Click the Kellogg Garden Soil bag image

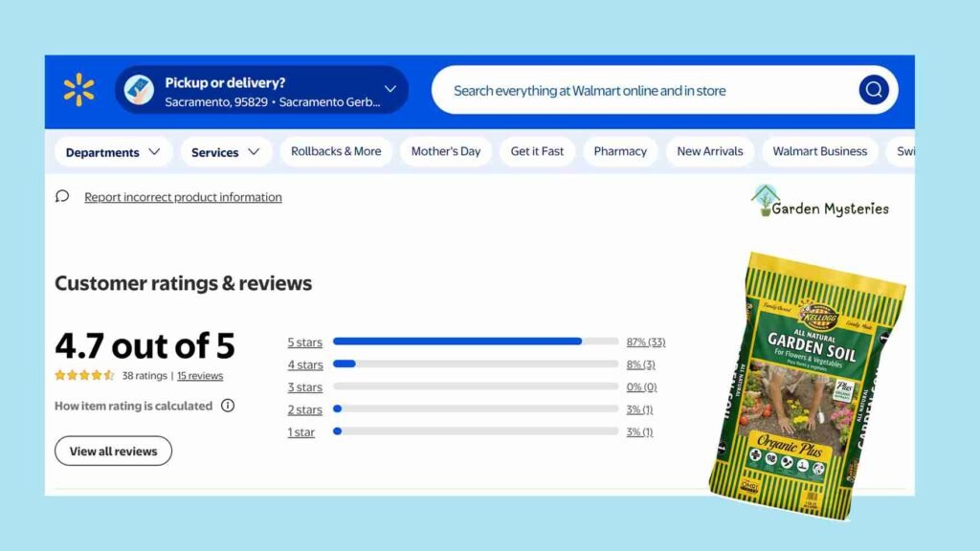[x=807, y=386]
